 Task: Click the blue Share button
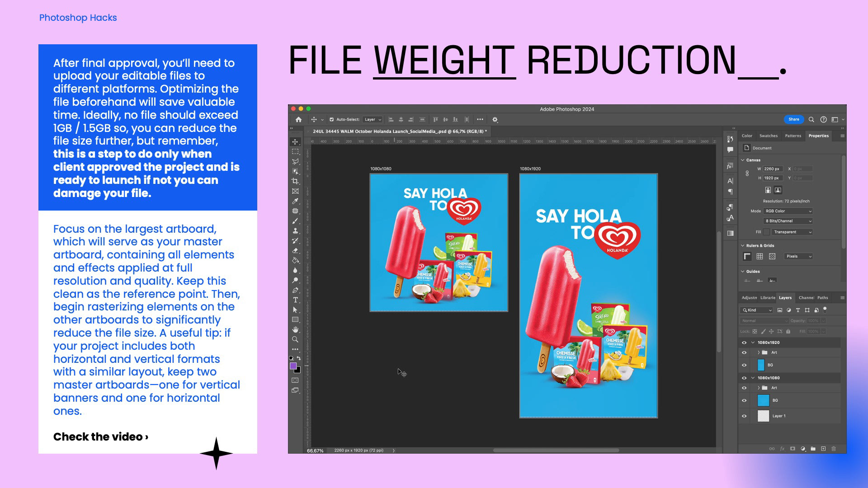(x=794, y=119)
